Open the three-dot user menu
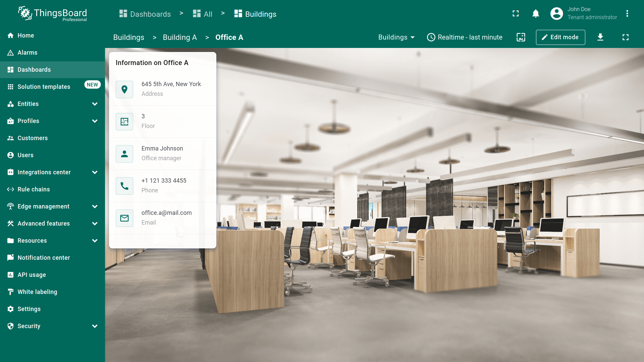The height and width of the screenshot is (362, 644). 627,14
